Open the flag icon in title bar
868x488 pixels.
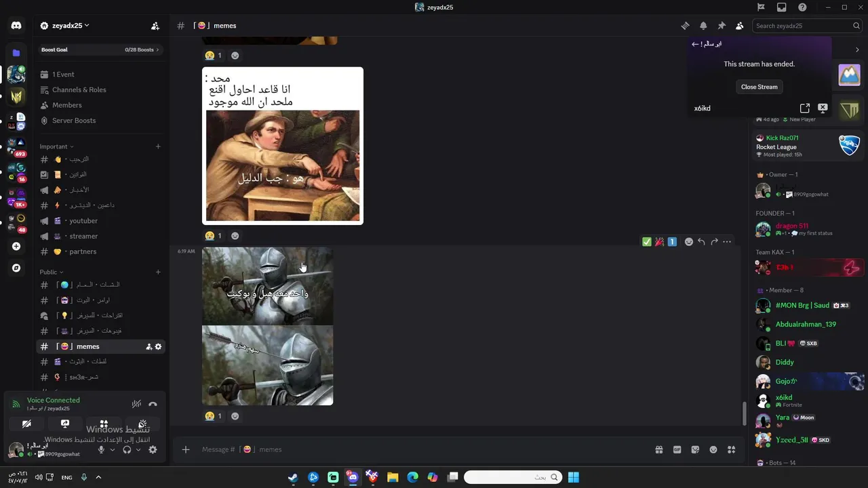coord(761,7)
